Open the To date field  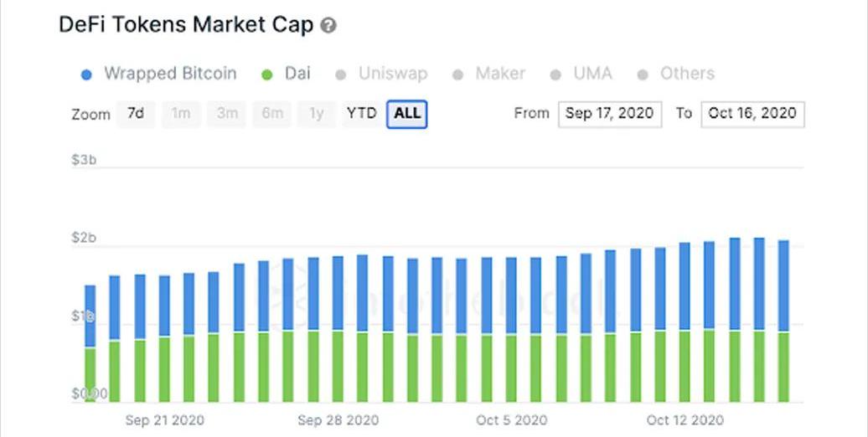pyautogui.click(x=752, y=114)
